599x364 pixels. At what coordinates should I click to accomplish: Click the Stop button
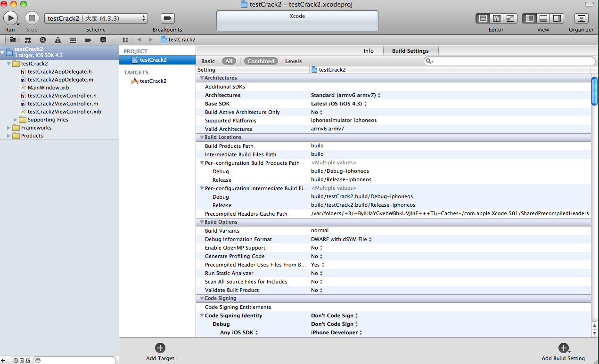coord(32,18)
